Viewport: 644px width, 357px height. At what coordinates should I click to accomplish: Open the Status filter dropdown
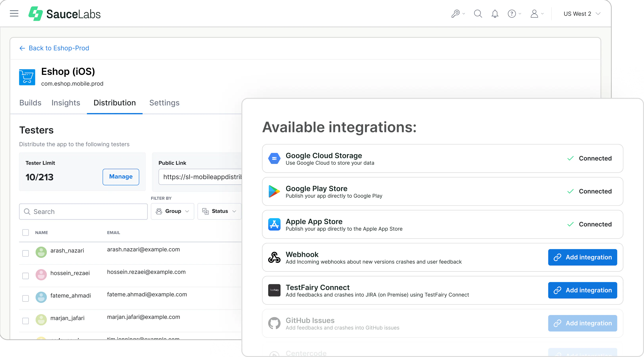(219, 211)
